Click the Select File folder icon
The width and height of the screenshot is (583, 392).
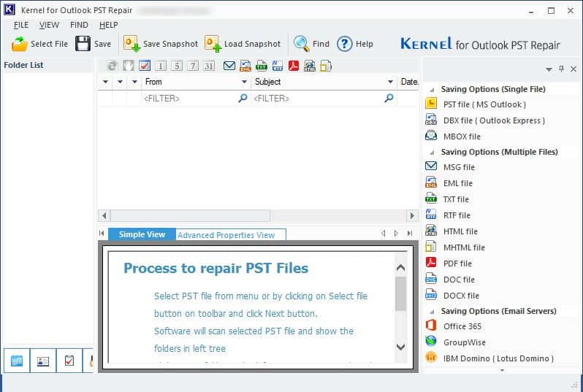tap(20, 44)
